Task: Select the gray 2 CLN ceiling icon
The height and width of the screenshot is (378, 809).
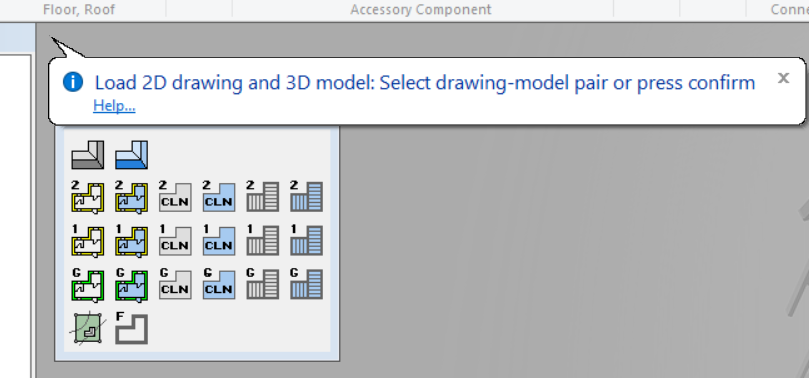Action: pyautogui.click(x=175, y=196)
